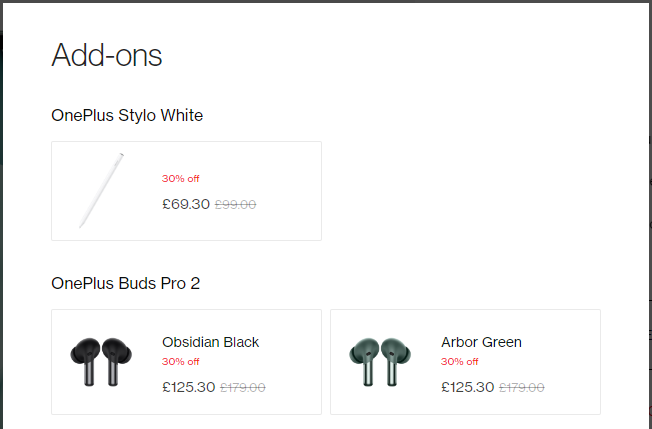The height and width of the screenshot is (429, 652).
Task: Select the Obsidian Black color option label
Action: point(210,342)
